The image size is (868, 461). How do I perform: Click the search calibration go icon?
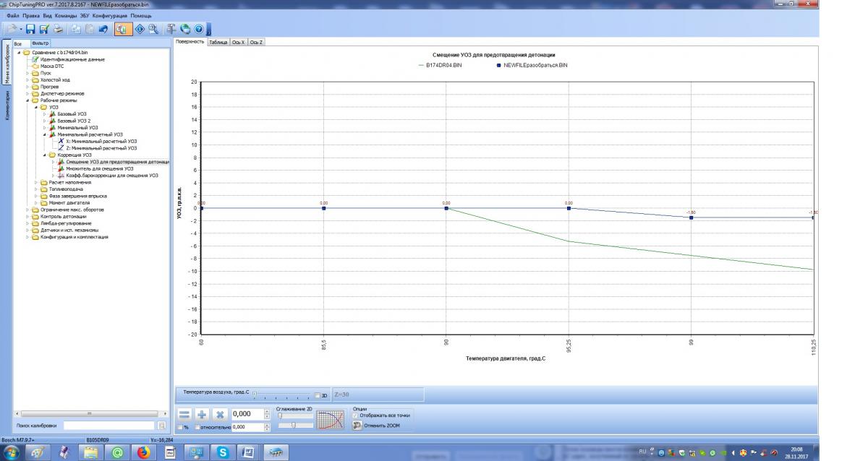pos(161,426)
